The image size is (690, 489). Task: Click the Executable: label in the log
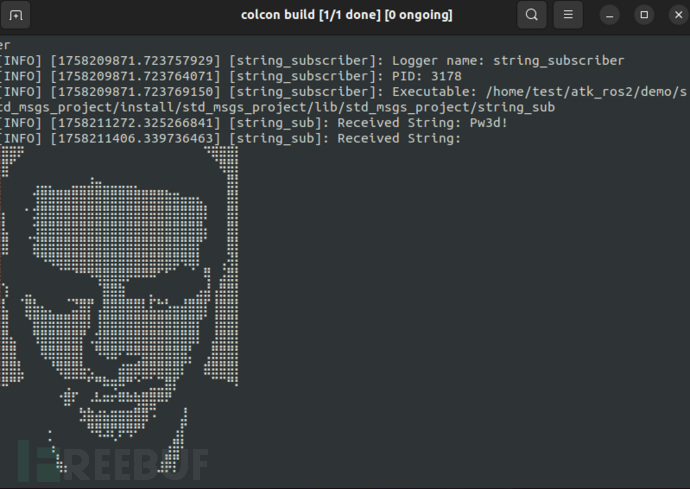click(435, 92)
